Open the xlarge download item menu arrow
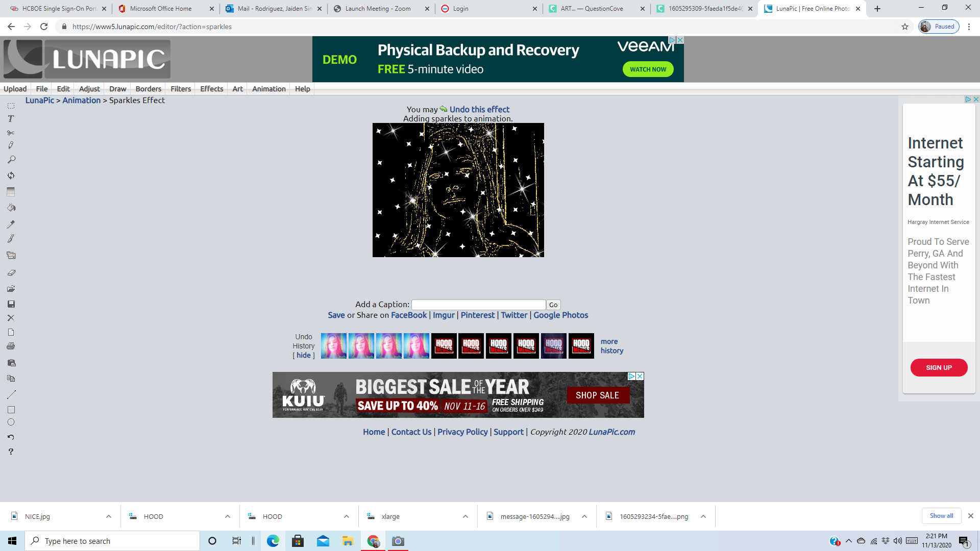The width and height of the screenshot is (980, 551). click(465, 516)
